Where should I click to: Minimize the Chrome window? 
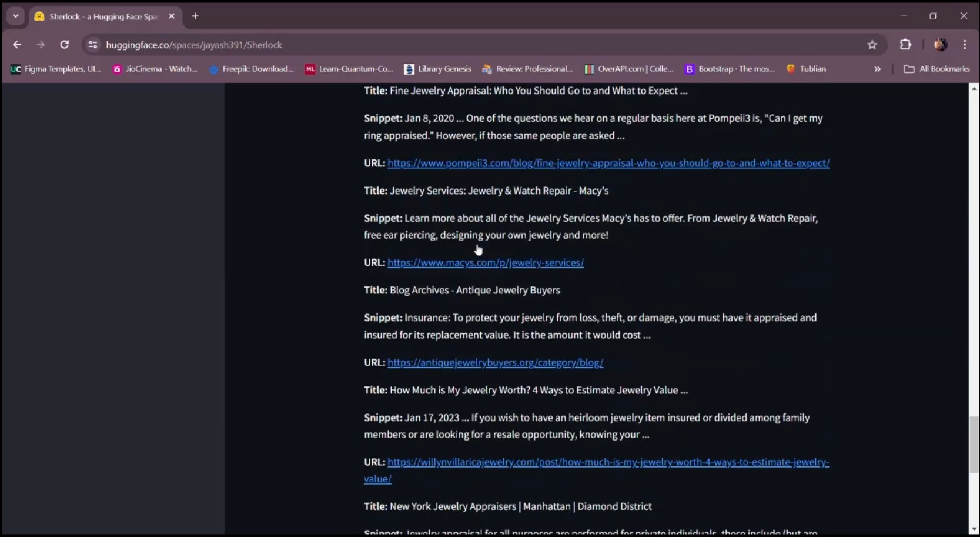[904, 16]
